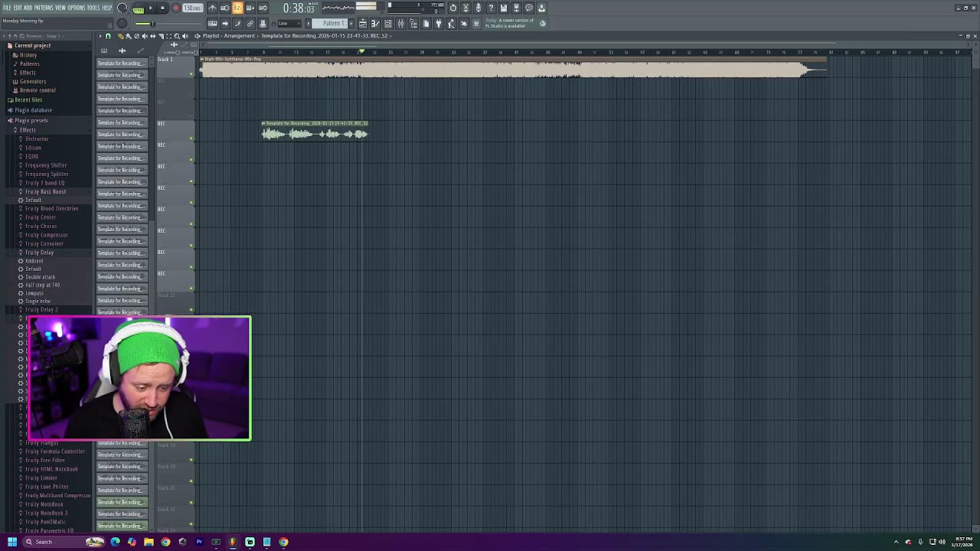
Task: Mute Track 21 with its green dot
Action: 191,503
